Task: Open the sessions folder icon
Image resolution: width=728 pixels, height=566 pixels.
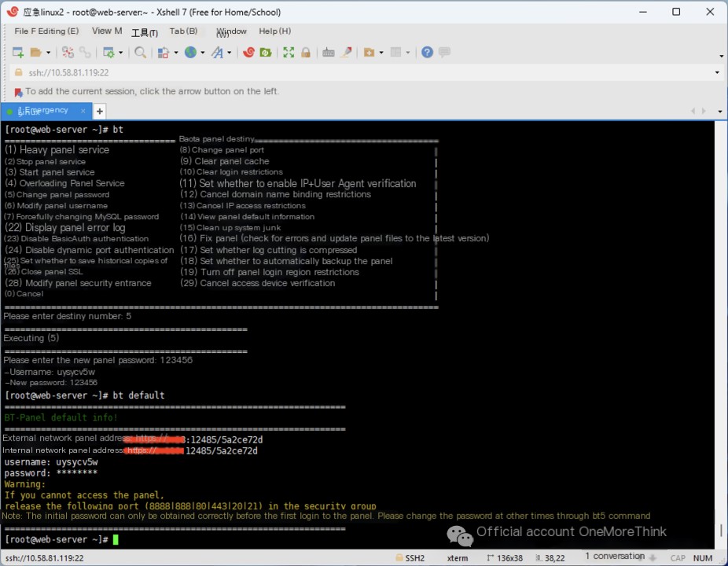Action: click(35, 53)
